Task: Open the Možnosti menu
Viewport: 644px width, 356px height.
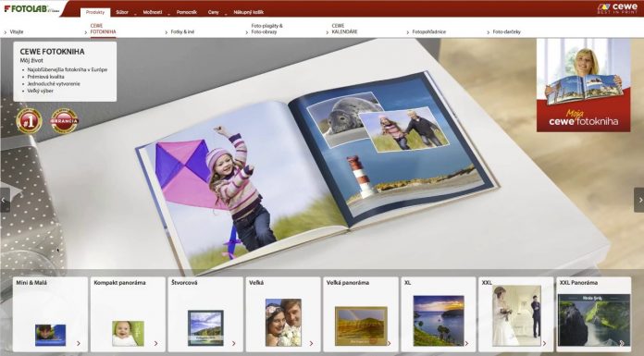Action: [x=153, y=12]
